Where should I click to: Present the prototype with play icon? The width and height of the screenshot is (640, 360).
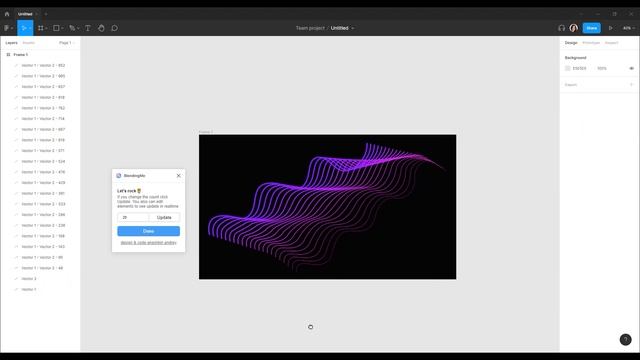pyautogui.click(x=611, y=28)
